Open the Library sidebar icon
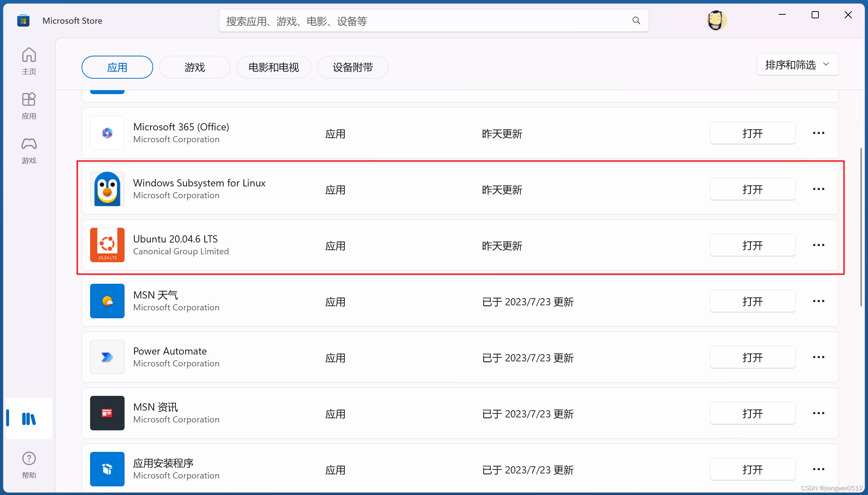868x495 pixels. 29,418
